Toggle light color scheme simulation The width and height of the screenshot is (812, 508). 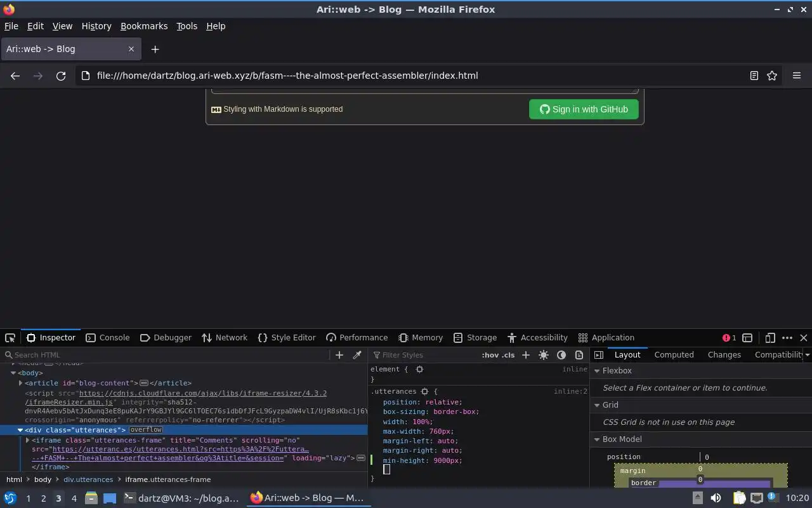[544, 355]
